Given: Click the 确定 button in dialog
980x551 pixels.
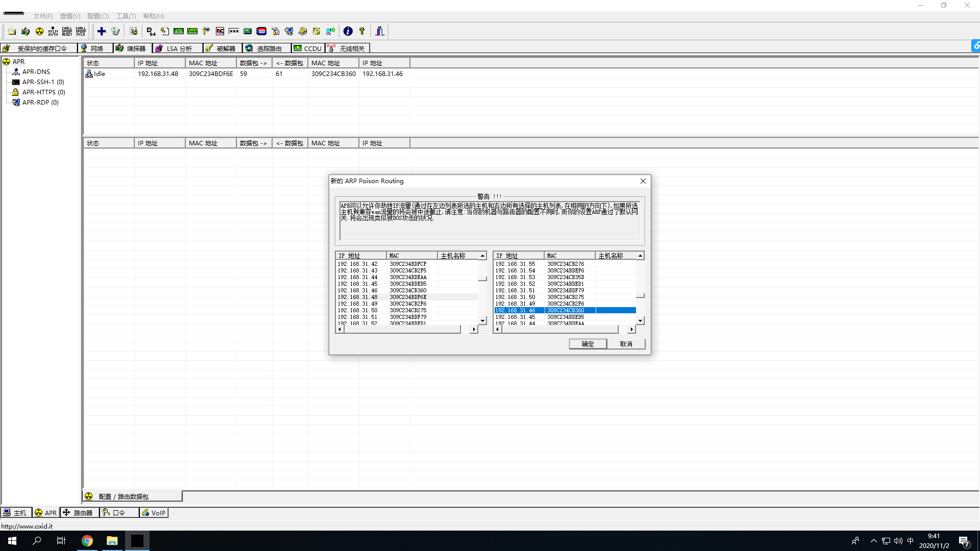Looking at the screenshot, I should tap(587, 344).
